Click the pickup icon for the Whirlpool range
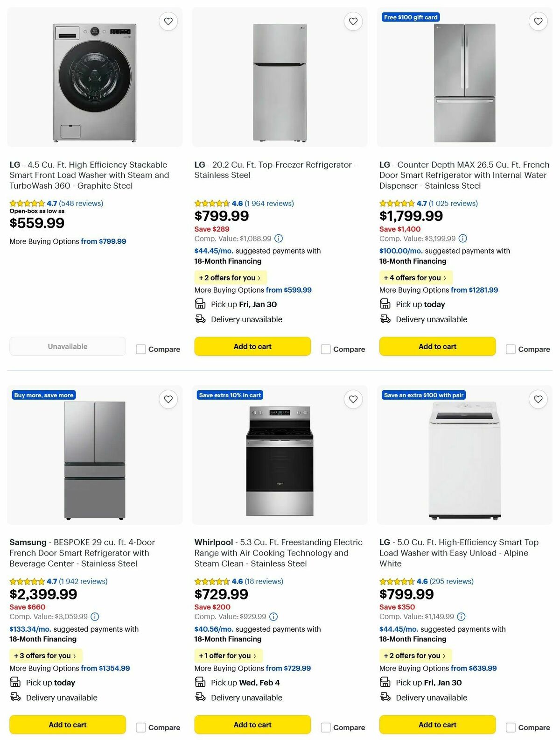The width and height of the screenshot is (560, 740). (200, 682)
